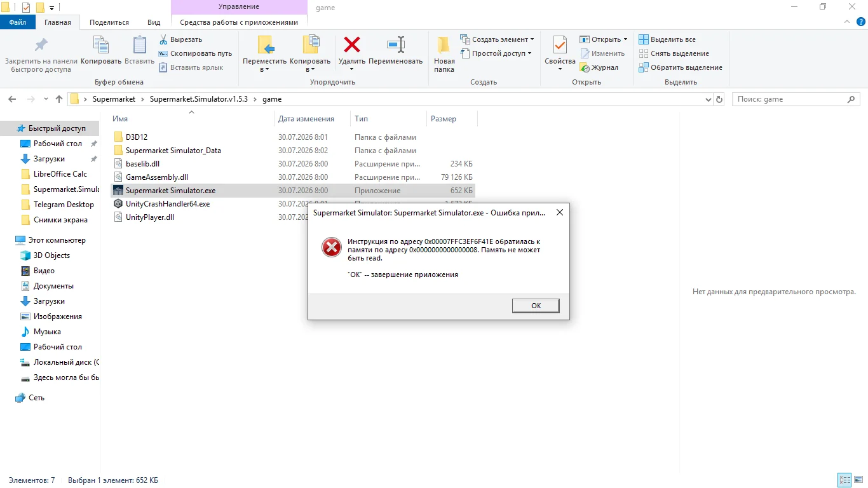Expand the Создать элемент dropdown

pos(497,39)
